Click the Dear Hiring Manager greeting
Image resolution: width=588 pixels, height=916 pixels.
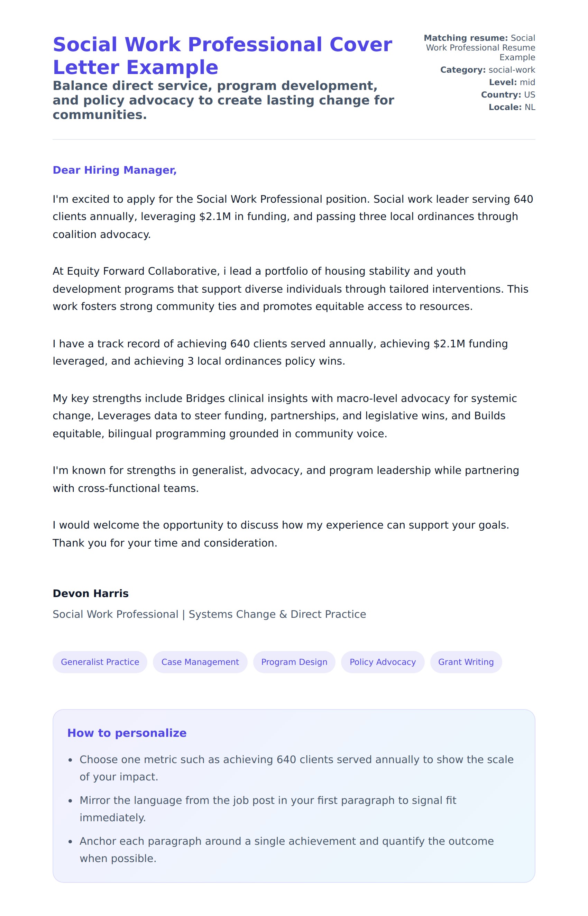114,170
